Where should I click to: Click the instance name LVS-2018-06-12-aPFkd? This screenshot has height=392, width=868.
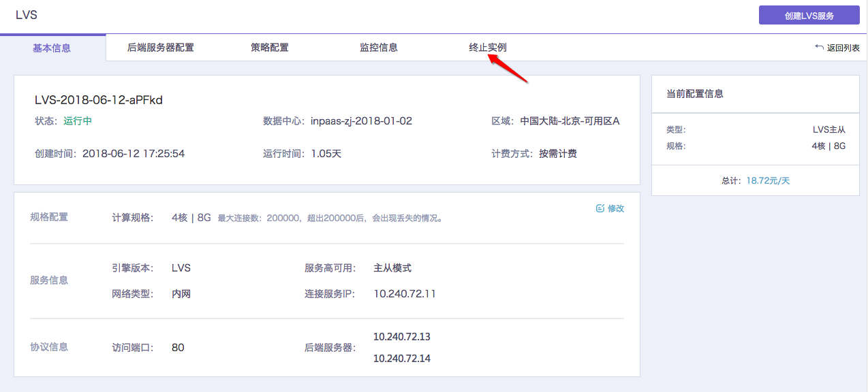pos(99,100)
